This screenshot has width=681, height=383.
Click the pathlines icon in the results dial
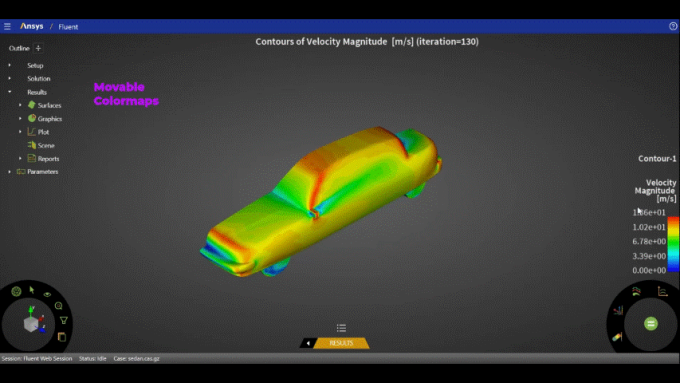[x=636, y=291]
